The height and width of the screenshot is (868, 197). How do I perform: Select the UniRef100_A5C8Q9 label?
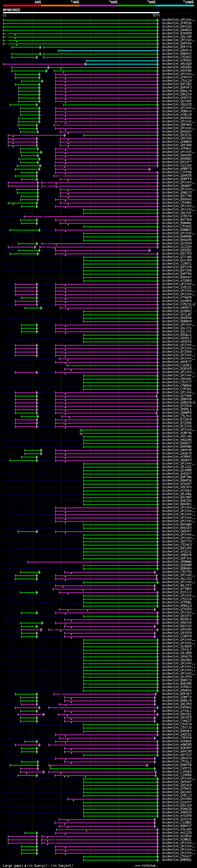[177, 64]
